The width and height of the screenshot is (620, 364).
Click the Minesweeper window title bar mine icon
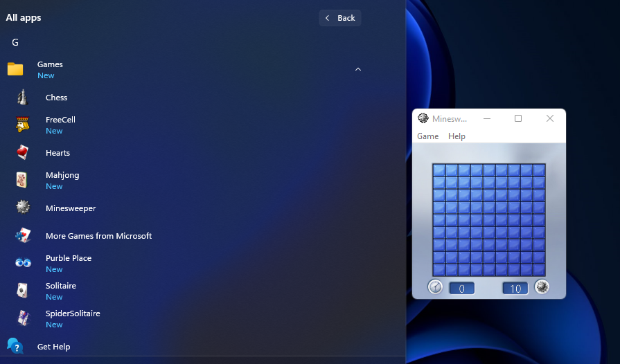click(423, 118)
